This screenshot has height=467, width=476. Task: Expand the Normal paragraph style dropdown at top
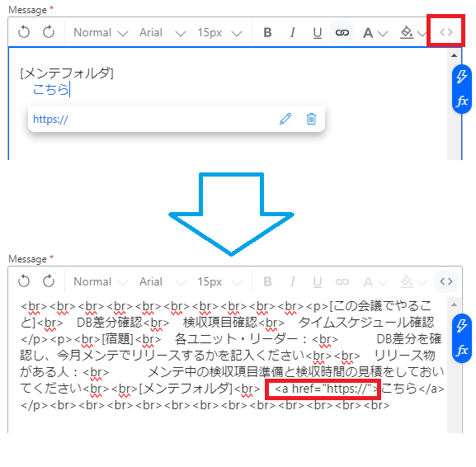[101, 32]
